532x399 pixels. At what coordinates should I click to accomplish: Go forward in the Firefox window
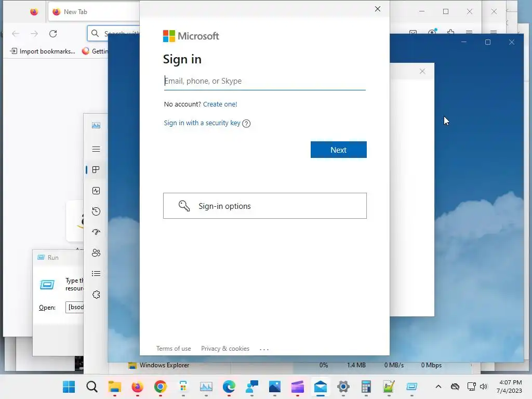[34, 34]
